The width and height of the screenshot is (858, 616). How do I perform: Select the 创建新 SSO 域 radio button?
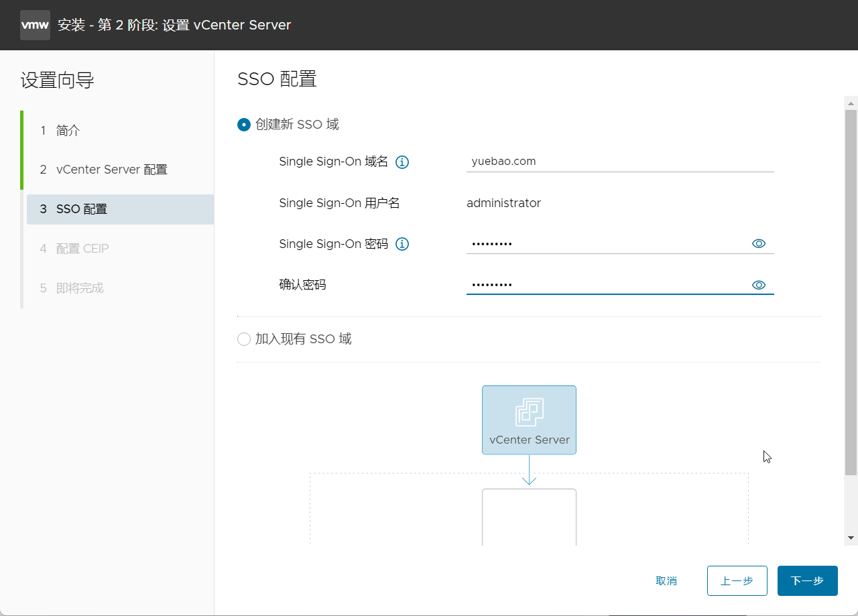[x=243, y=124]
